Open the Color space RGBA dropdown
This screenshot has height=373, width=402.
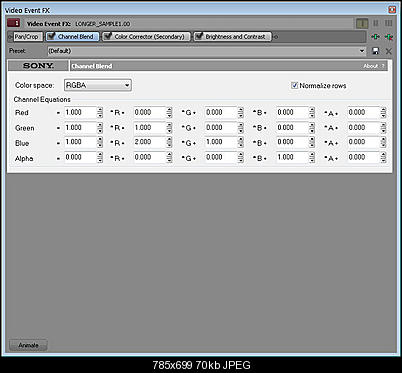[98, 85]
